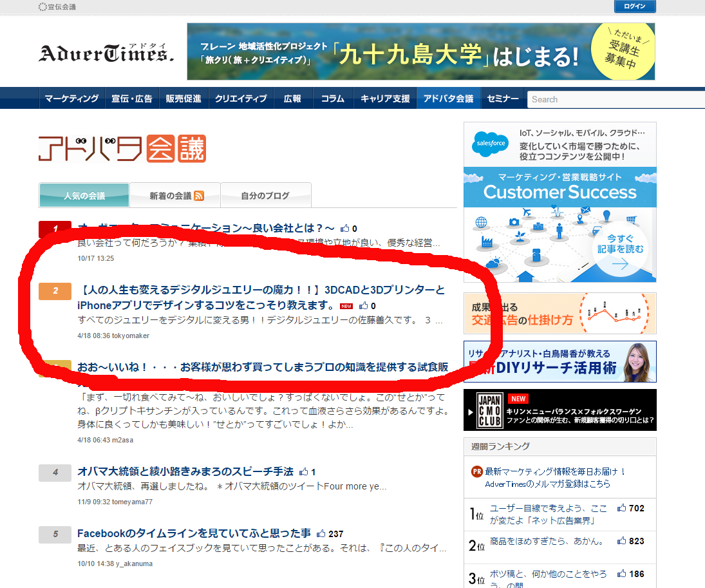Open the 九十九島大学 banner ad
Screen dimensions: 705x588
[421, 52]
